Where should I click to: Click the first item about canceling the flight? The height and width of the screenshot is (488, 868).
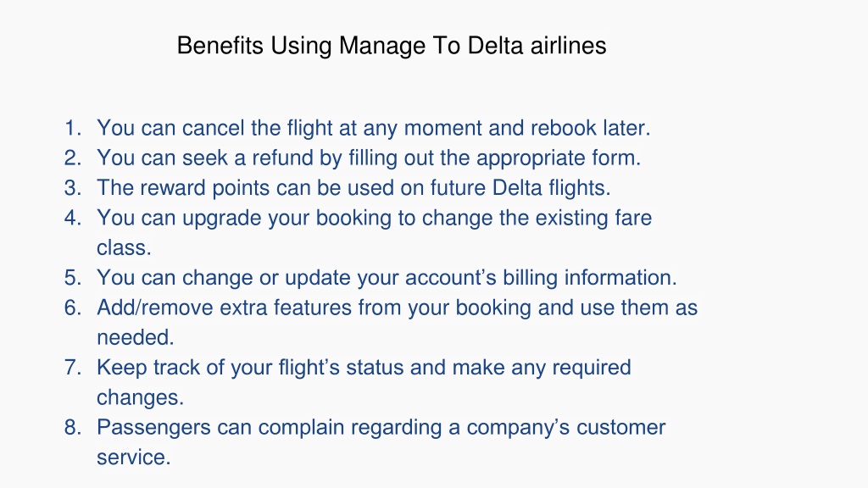coord(374,129)
